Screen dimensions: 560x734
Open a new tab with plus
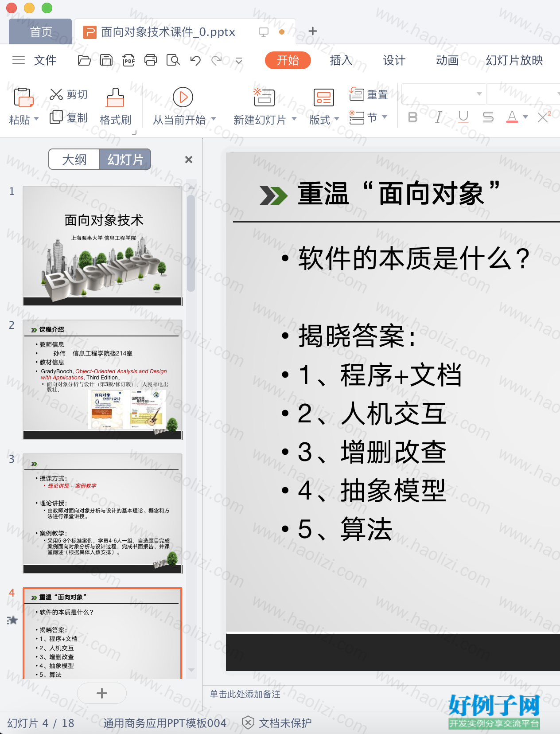(x=313, y=31)
